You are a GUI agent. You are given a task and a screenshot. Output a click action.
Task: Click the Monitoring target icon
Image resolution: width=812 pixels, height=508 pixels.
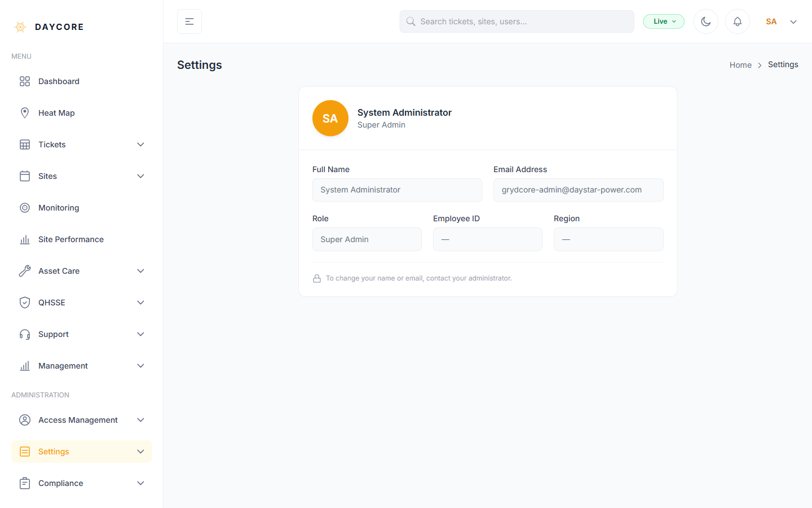tap(25, 208)
